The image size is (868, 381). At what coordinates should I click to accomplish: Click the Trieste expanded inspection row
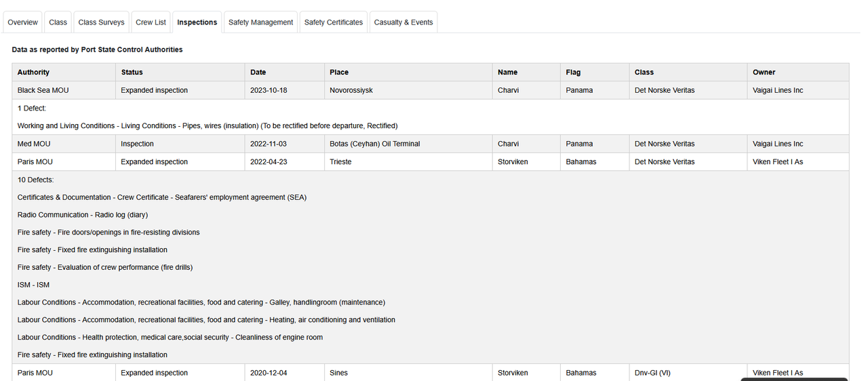(431, 162)
